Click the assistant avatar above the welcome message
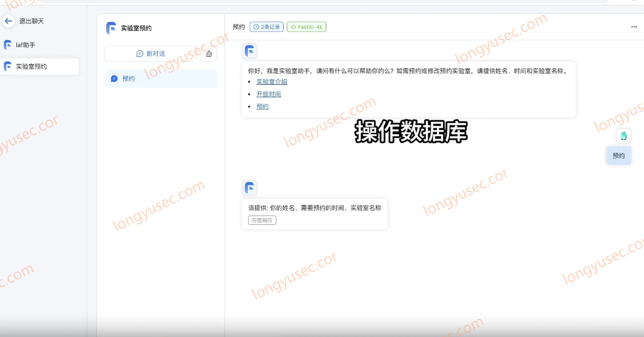This screenshot has height=337, width=644. tap(250, 51)
